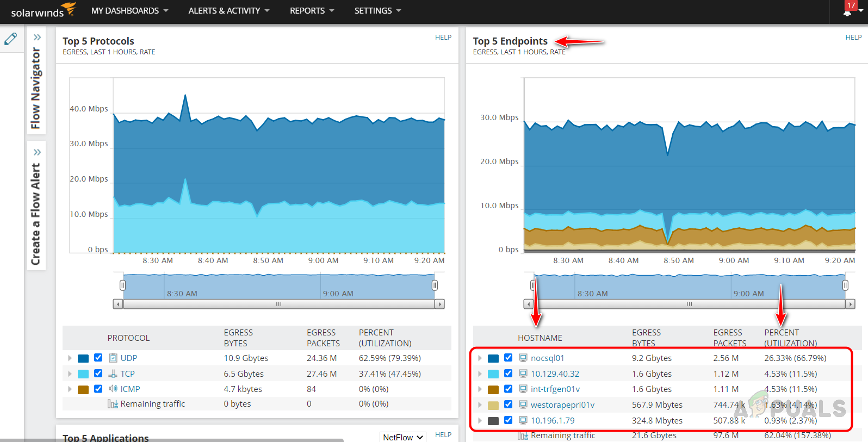Click the UDP dark blue color swatch
This screenshot has height=442, width=868.
(x=83, y=358)
